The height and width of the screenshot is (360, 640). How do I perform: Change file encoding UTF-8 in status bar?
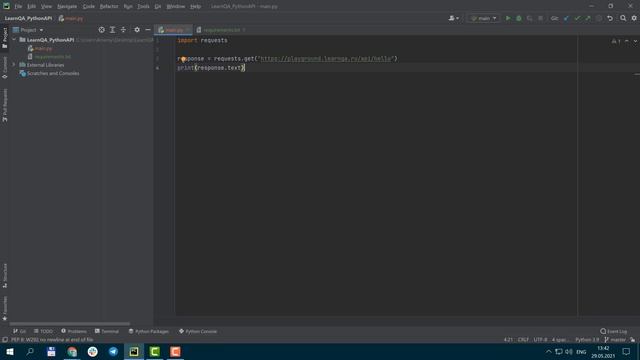[540, 340]
